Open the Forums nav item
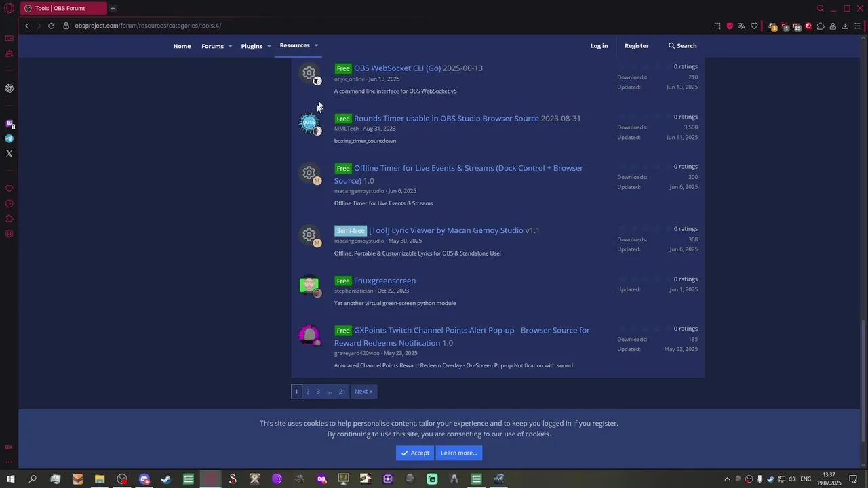868x488 pixels. pyautogui.click(x=212, y=46)
